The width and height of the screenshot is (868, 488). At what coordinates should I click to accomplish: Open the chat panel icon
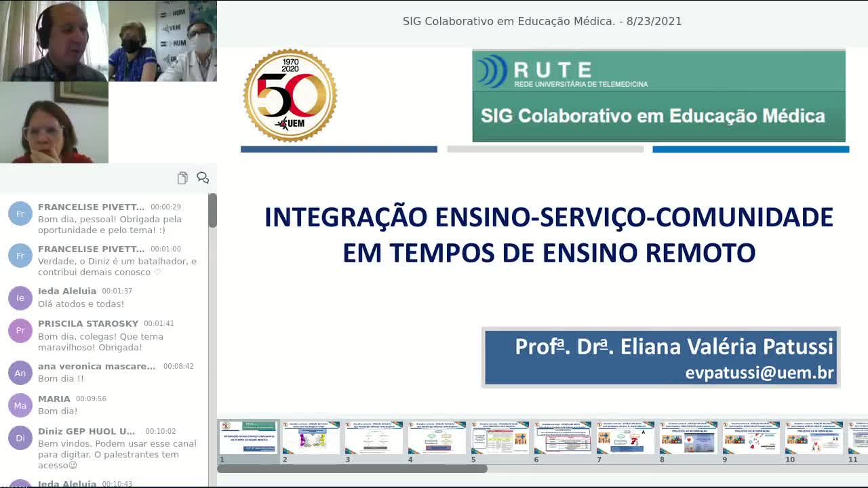click(203, 178)
